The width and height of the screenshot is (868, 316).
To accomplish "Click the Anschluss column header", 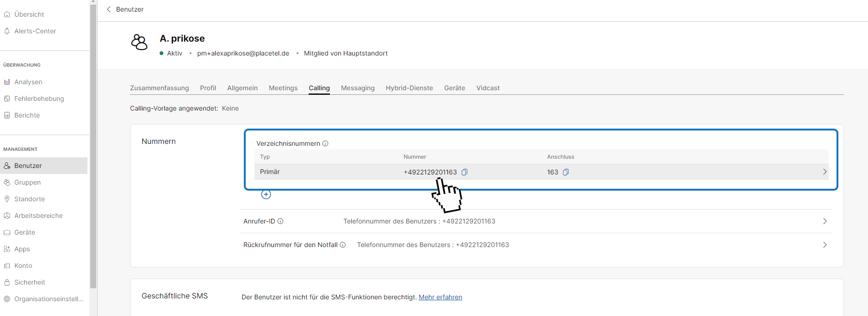I will pos(561,157).
